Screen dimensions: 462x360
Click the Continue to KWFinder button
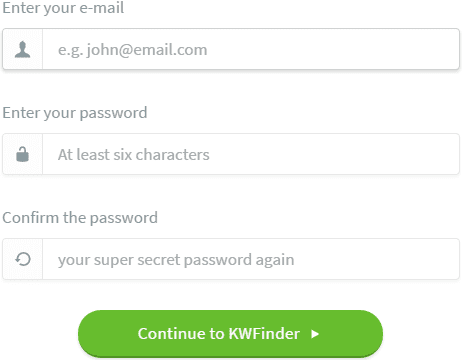coord(230,334)
